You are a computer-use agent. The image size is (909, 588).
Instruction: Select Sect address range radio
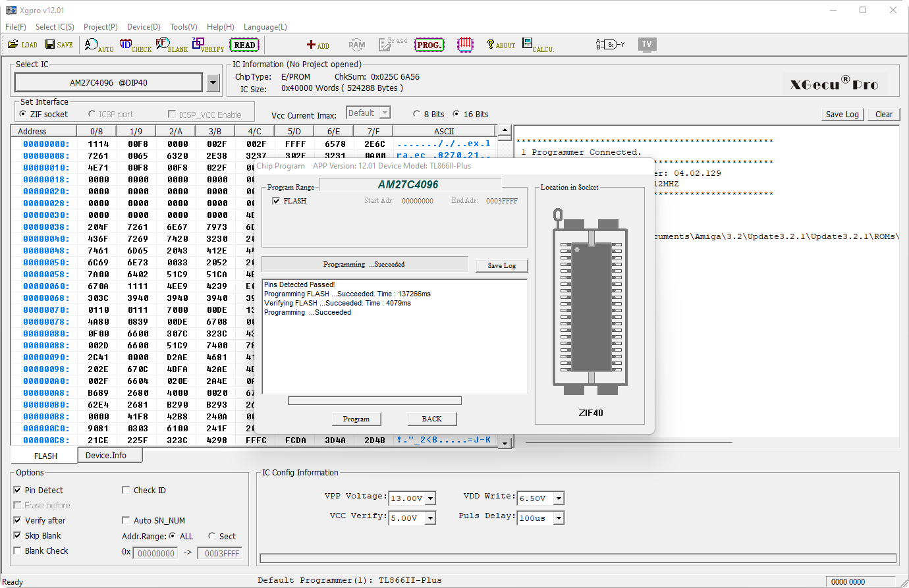tap(212, 536)
